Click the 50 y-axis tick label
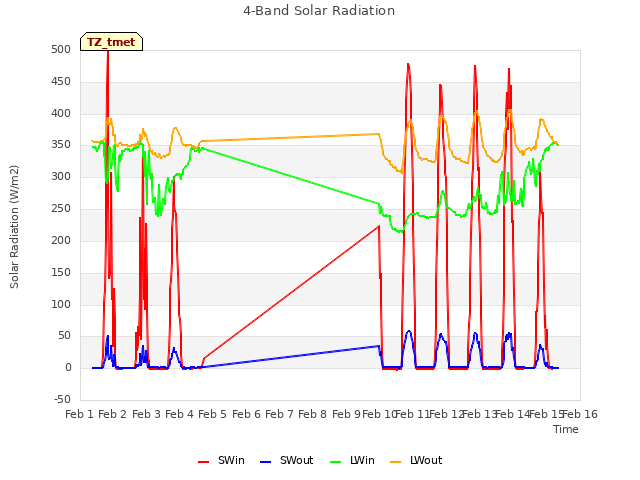The image size is (640, 480). pos(65,336)
